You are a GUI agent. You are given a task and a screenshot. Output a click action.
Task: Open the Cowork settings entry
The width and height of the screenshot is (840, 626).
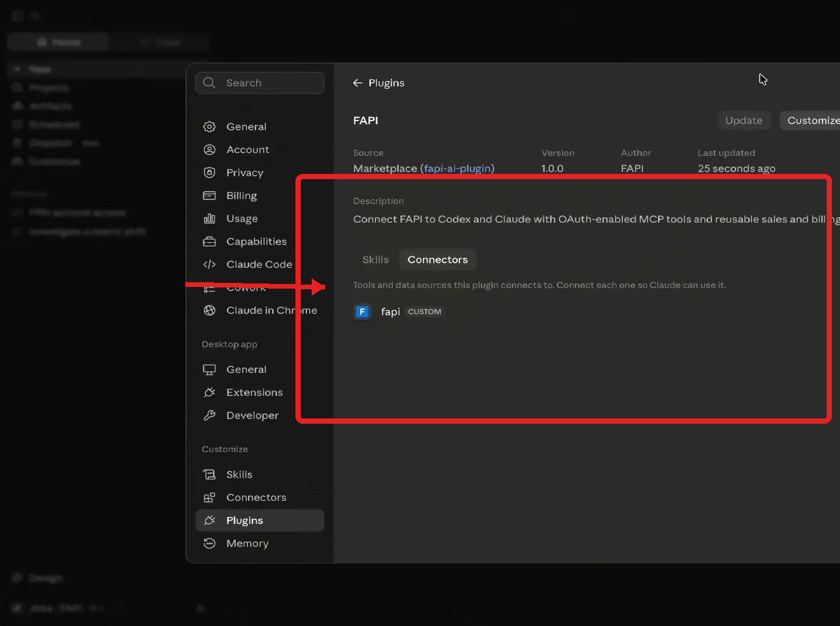(260, 287)
